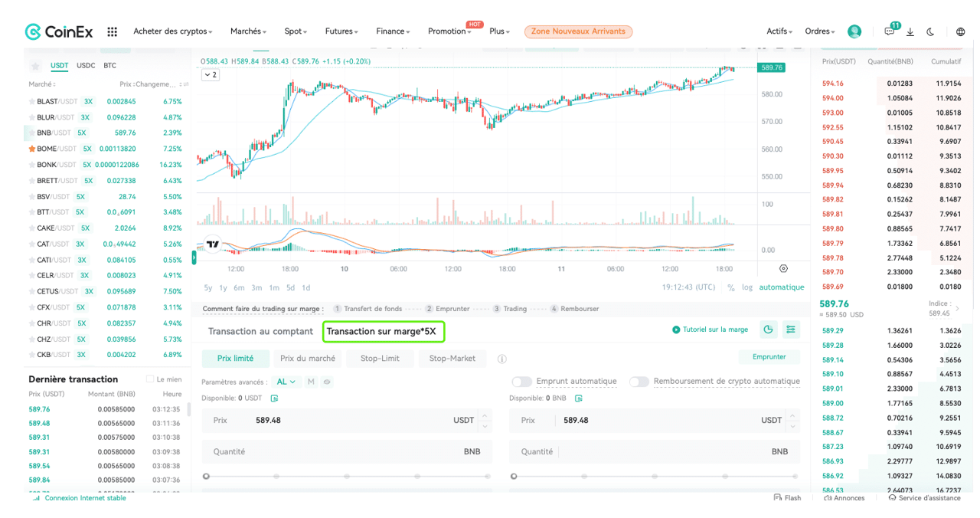Image resolution: width=980 pixels, height=518 pixels.
Task: Click the Indice arrow in order book
Action: [x=958, y=309]
